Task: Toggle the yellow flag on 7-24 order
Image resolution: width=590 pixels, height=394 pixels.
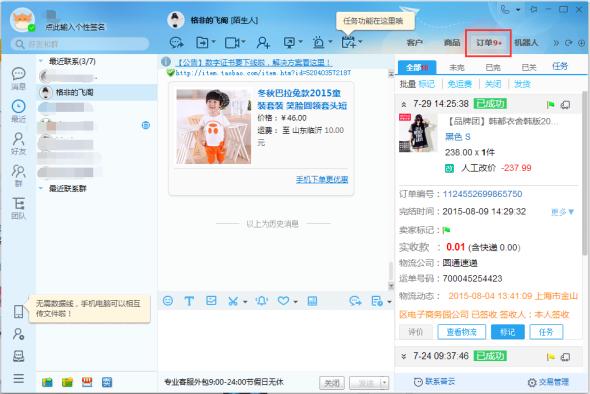Action: pos(550,356)
